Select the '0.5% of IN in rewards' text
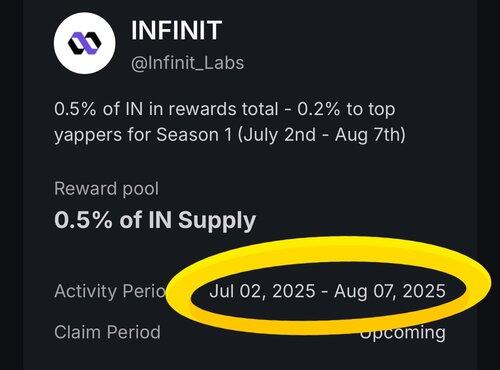This screenshot has width=500, height=370. tap(145, 109)
